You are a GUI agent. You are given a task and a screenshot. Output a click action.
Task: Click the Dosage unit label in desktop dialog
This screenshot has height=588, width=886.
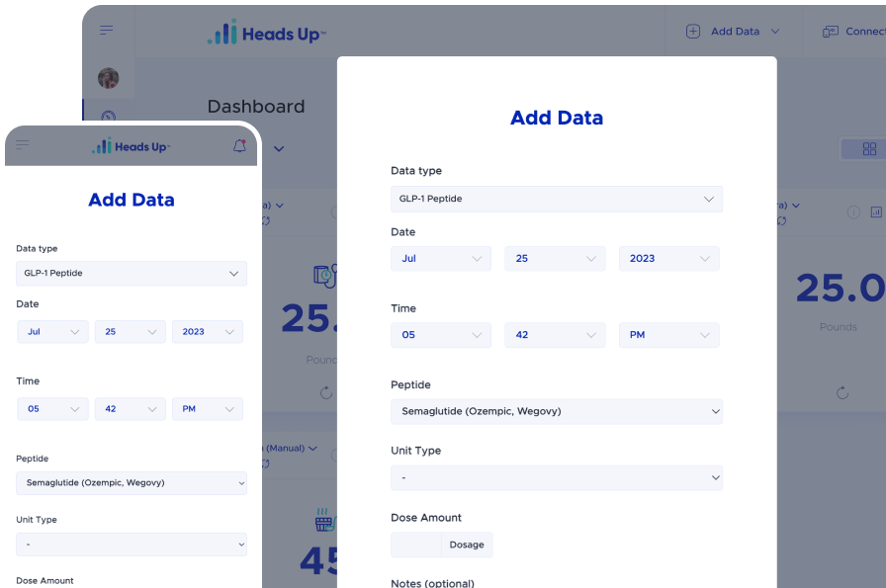467,545
